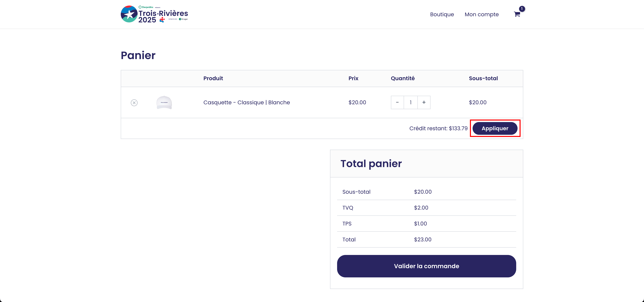Click the Quantité column header
The height and width of the screenshot is (302, 644).
coord(402,78)
